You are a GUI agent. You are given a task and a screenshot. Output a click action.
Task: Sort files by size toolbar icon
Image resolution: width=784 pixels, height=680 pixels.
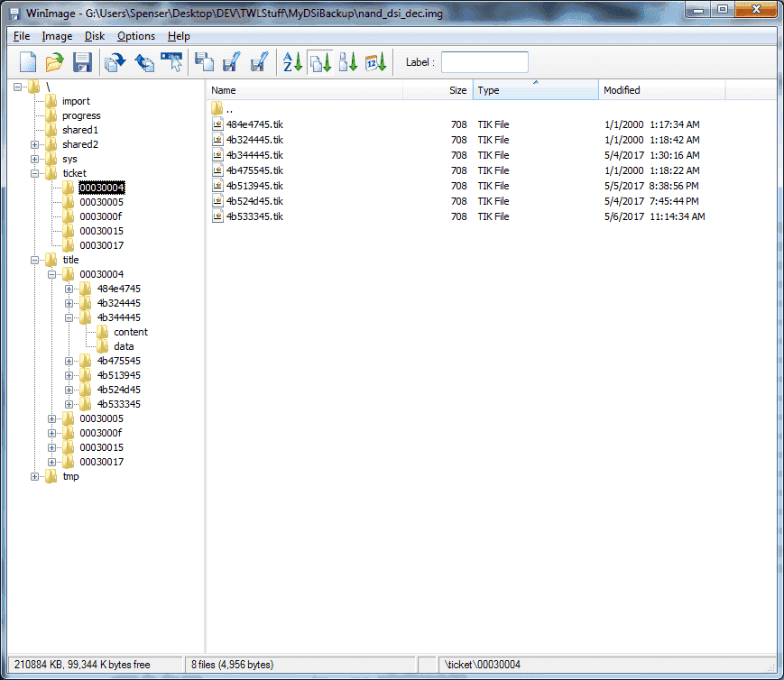(348, 62)
